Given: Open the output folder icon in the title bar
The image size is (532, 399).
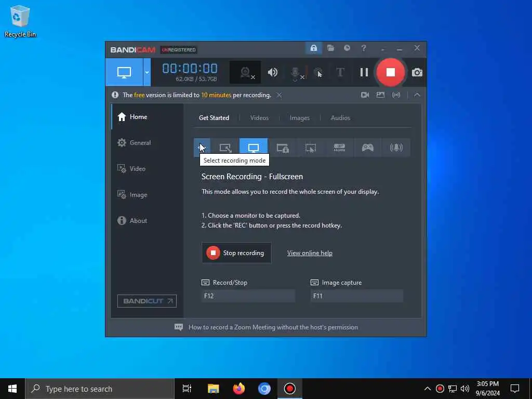Looking at the screenshot, I should [330, 48].
